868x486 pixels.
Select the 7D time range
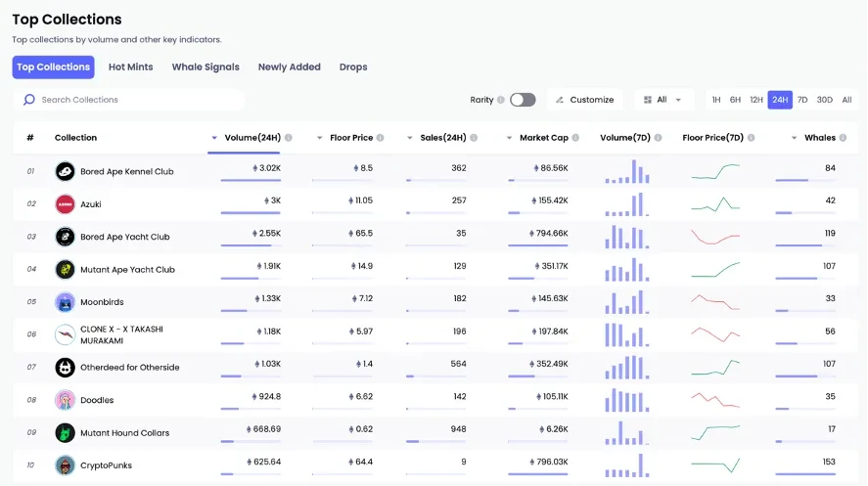point(802,100)
